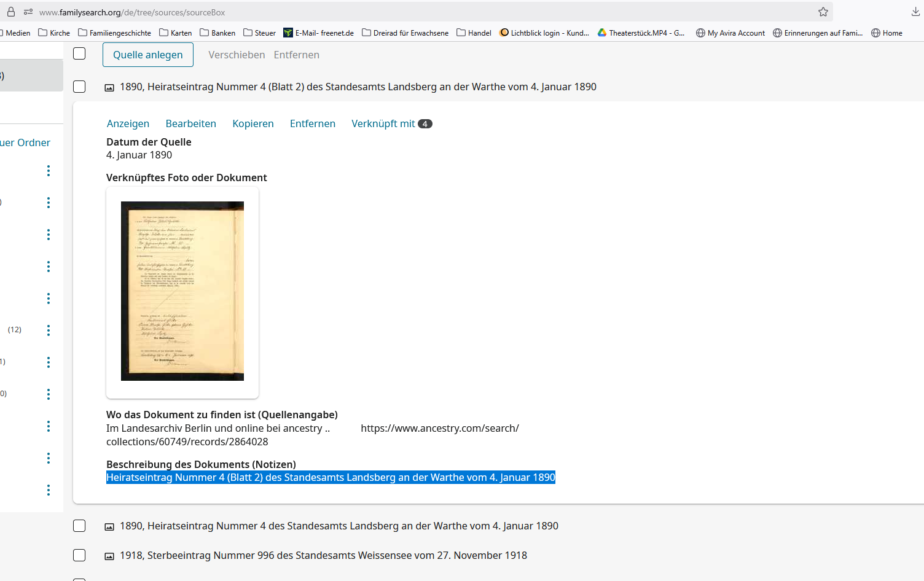Check the 1890 Heiratseintrag Blatt 2 source
This screenshot has height=581, width=924.
[79, 87]
